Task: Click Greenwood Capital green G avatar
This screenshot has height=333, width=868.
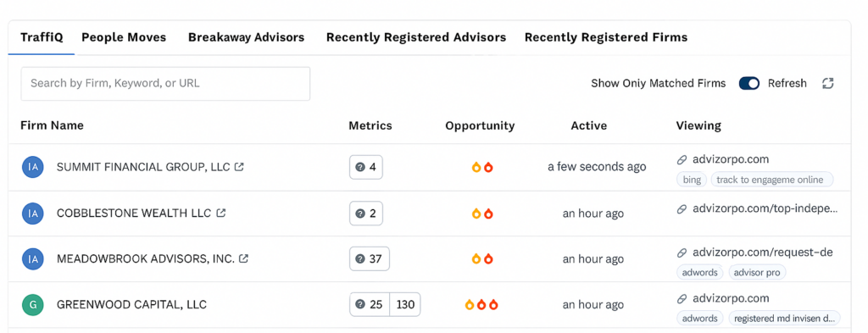Action: click(x=33, y=305)
